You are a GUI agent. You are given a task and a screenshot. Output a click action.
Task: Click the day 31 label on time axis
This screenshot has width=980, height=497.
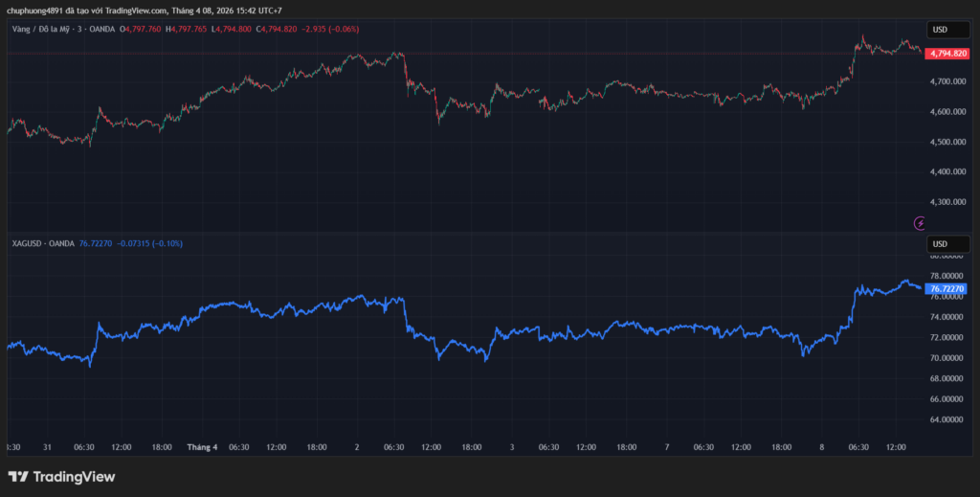[45, 446]
